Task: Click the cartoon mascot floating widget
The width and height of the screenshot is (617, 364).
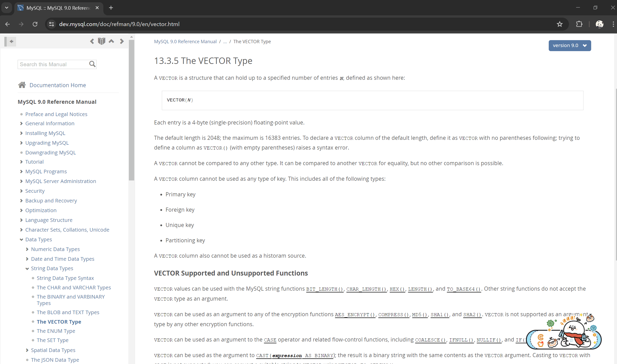Action: (564, 332)
